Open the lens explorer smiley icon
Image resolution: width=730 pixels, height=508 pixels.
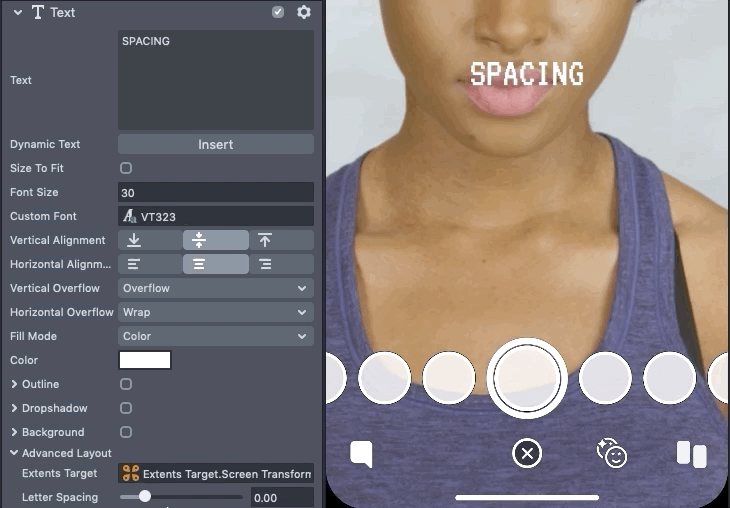pos(612,453)
